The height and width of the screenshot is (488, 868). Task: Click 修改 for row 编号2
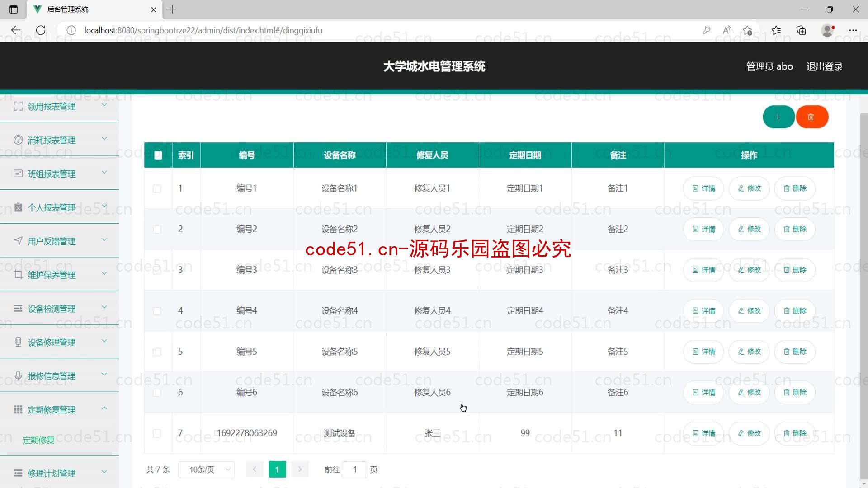click(x=749, y=229)
